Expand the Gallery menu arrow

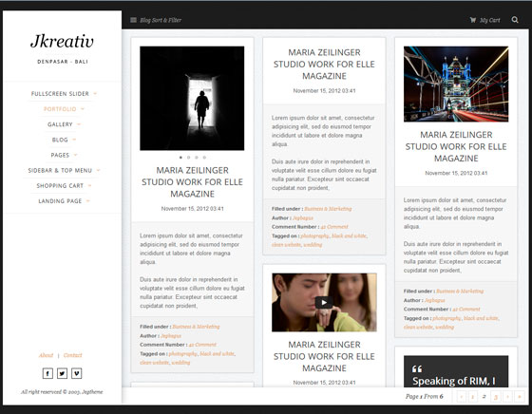coord(79,124)
